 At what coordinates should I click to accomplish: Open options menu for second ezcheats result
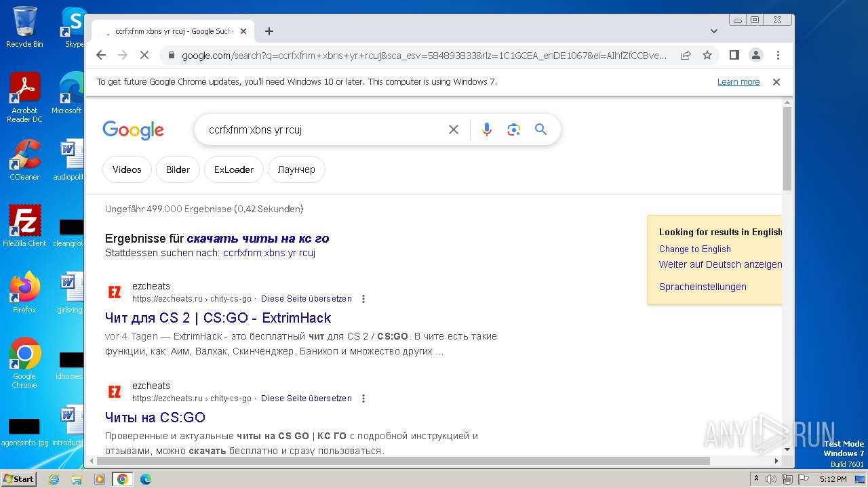(363, 399)
